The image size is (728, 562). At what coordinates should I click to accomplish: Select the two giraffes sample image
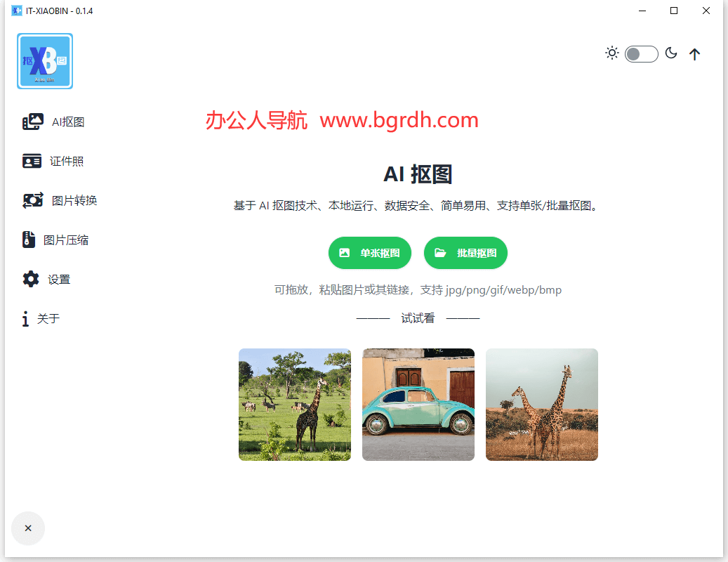coord(541,405)
